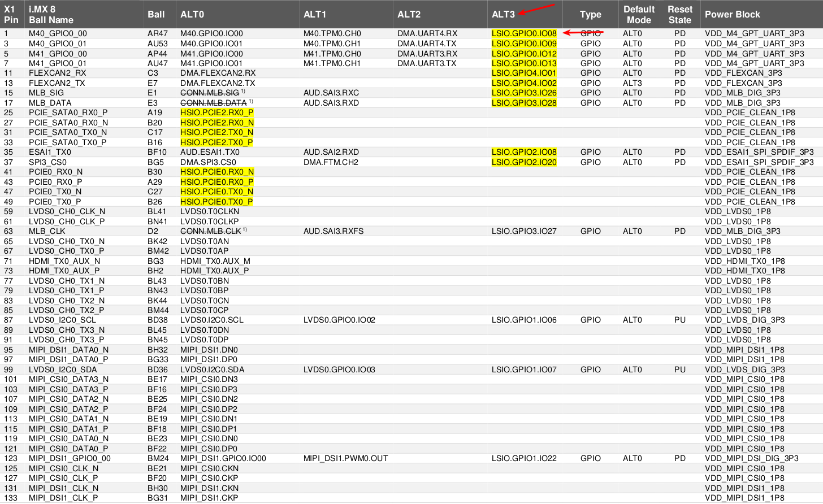Screen dimensions: 823x504
Task: Click the LVDS0.I2C0.SDA cell
Action: tap(213, 370)
